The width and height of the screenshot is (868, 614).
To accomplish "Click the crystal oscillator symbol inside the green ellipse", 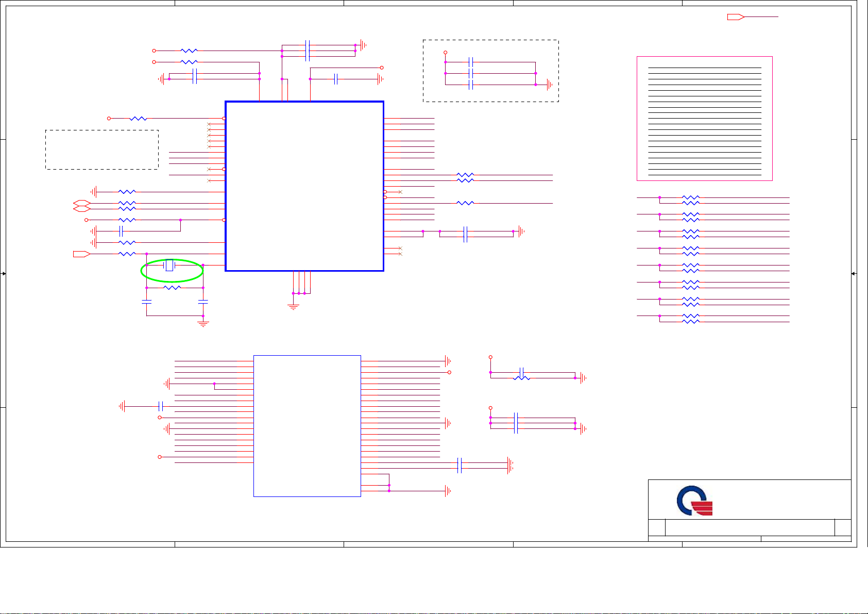I will tap(169, 265).
